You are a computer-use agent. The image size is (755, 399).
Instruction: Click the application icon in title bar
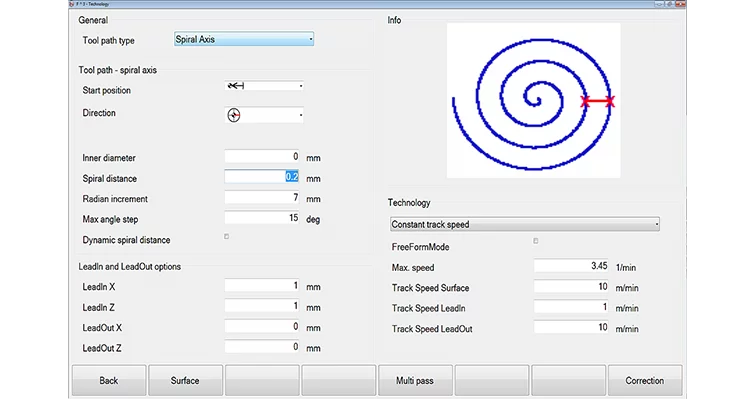[x=72, y=4]
